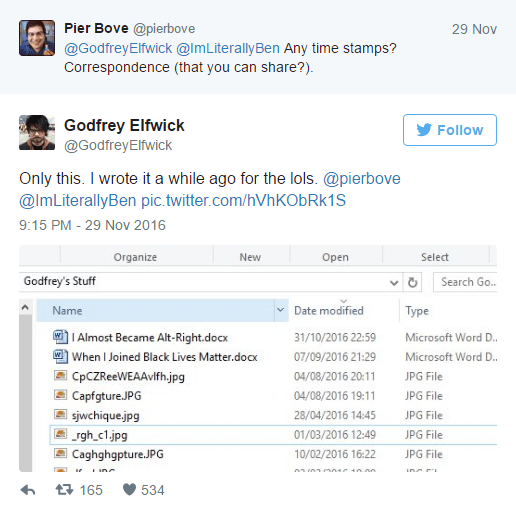This screenshot has width=516, height=514.
Task: Click date 28/04/2016 14:45
Action: tap(335, 415)
